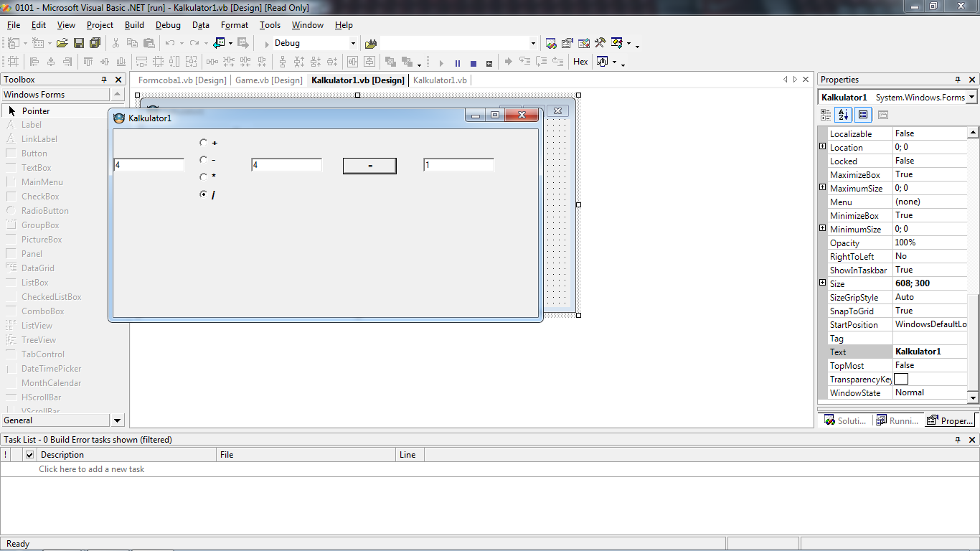Screen dimensions: 980x551
Task: Click the Properties list icon in Properties panel
Action: (863, 115)
